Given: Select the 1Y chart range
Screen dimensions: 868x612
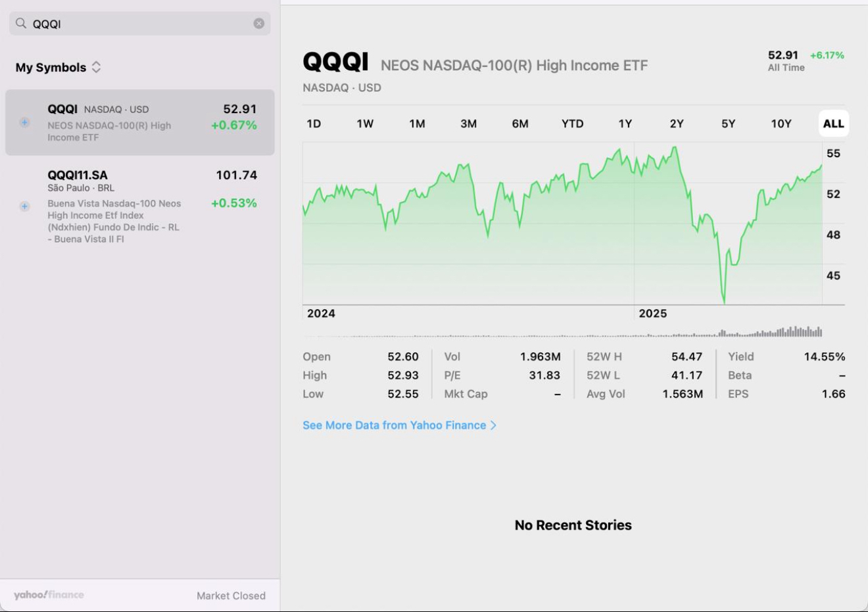Looking at the screenshot, I should point(625,124).
